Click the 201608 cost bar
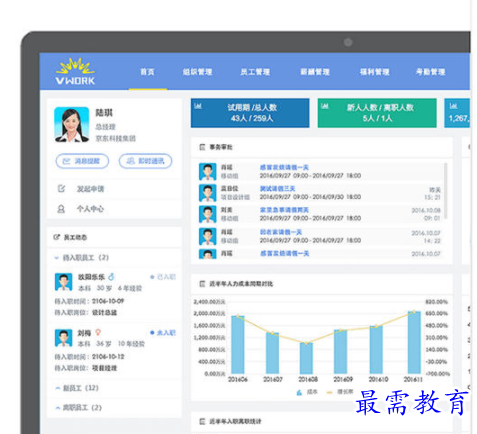 coord(306,358)
